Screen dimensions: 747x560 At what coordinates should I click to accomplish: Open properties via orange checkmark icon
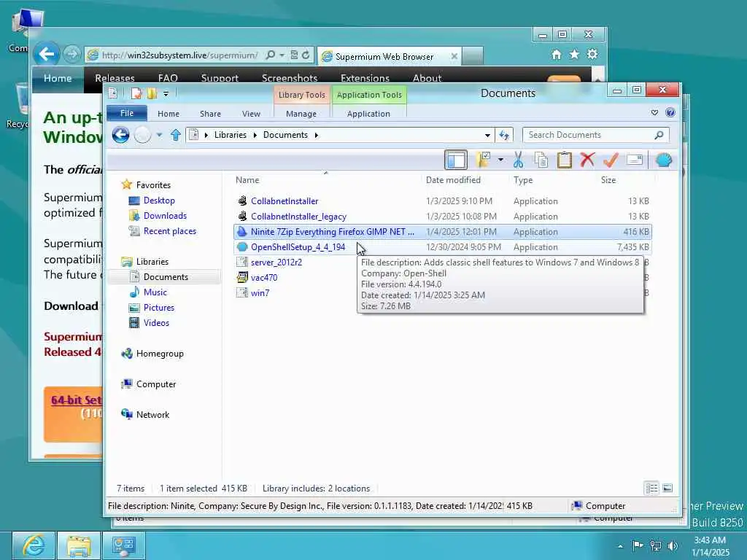[611, 160]
